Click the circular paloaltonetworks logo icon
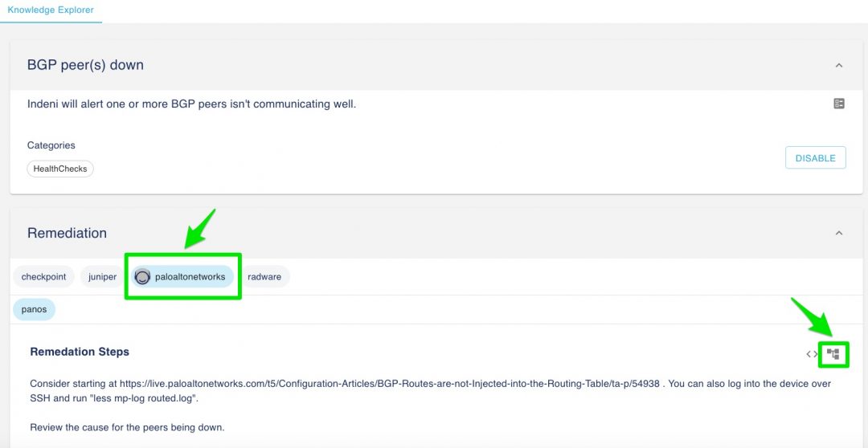 click(142, 277)
